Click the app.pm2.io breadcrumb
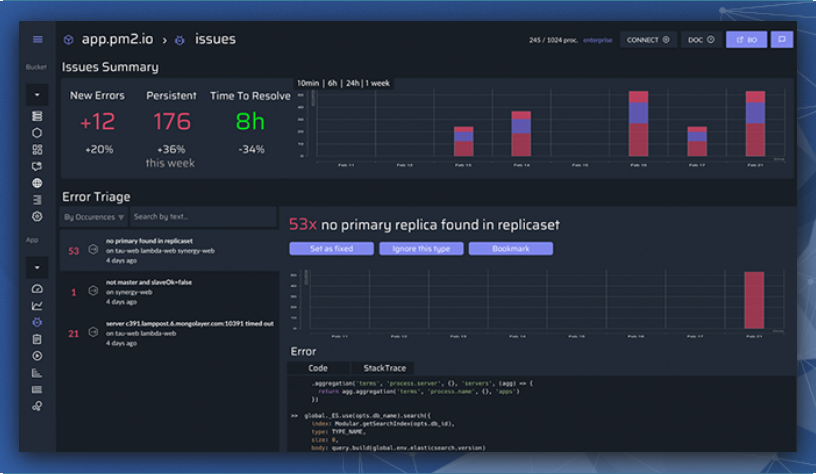 (117, 39)
